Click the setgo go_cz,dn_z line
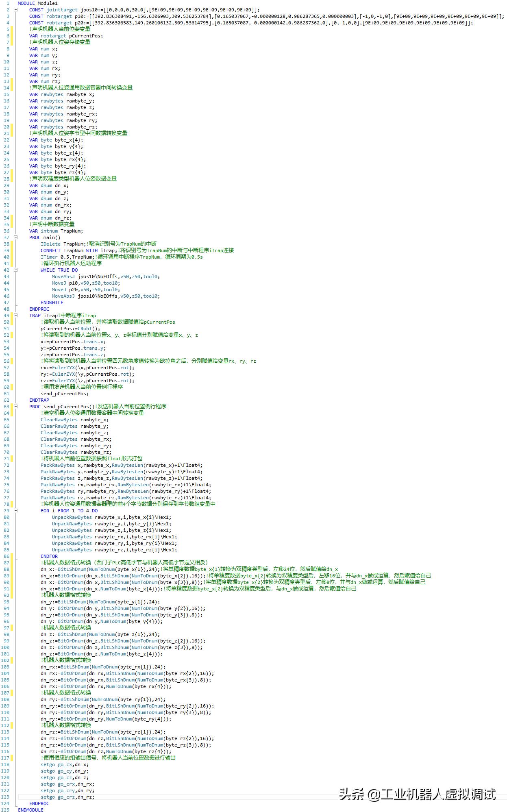The image size is (507, 812). pos(65,777)
